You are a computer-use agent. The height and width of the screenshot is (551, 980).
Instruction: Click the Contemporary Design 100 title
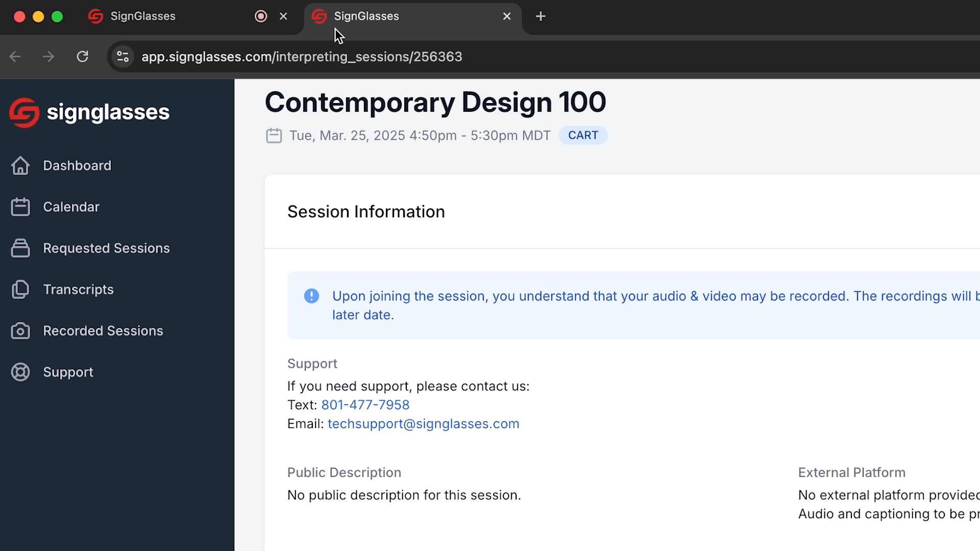435,102
